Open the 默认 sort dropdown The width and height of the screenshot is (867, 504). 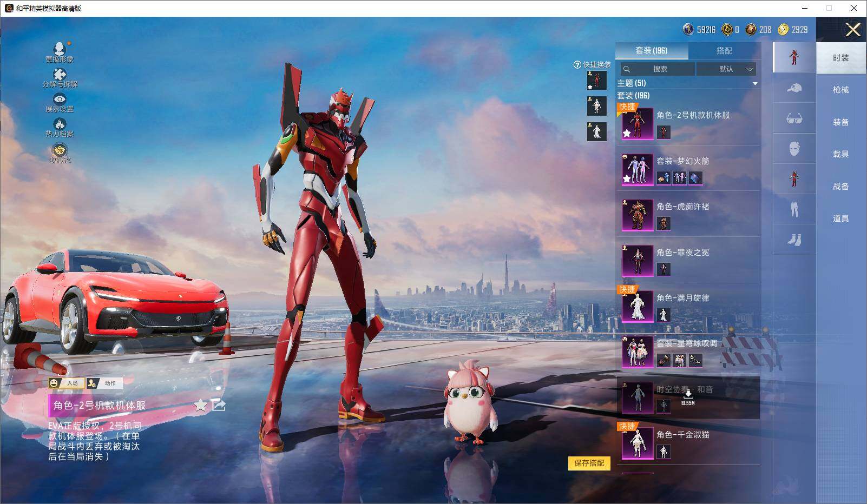tap(726, 69)
